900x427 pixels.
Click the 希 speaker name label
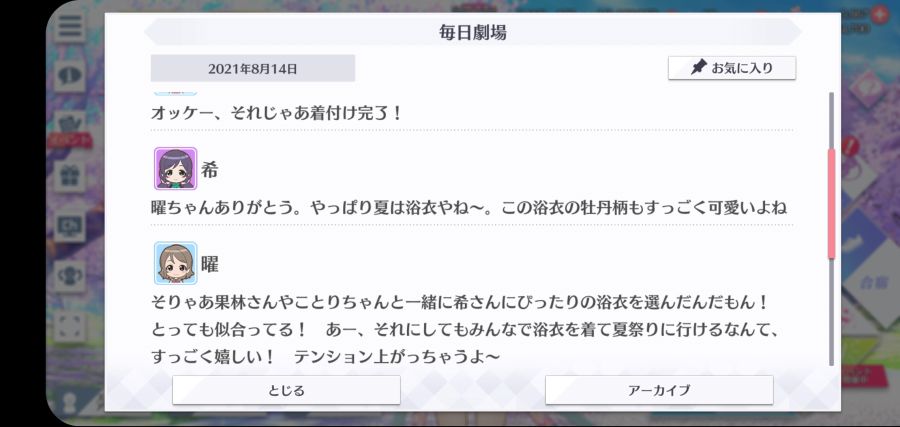pyautogui.click(x=210, y=170)
